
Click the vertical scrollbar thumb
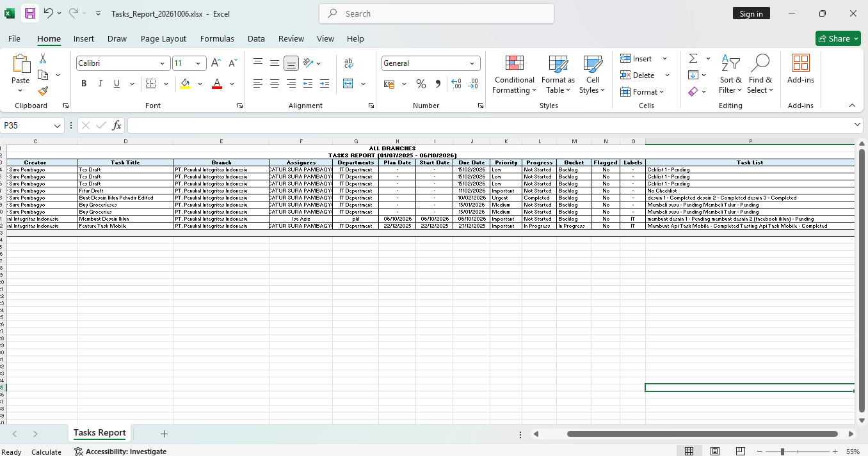pos(862,281)
